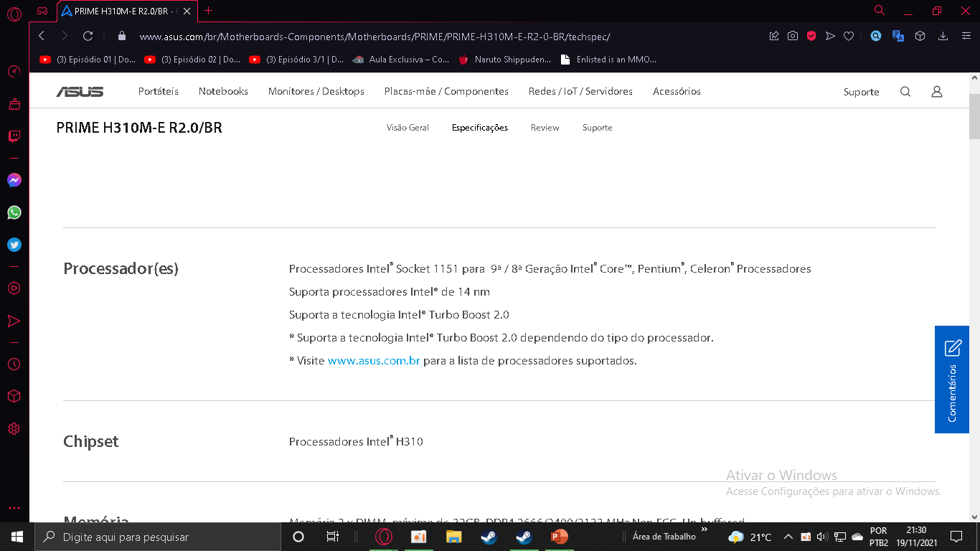Open GX Corner gamepad icon
Image resolution: width=980 pixels, height=551 pixels.
pyautogui.click(x=42, y=11)
